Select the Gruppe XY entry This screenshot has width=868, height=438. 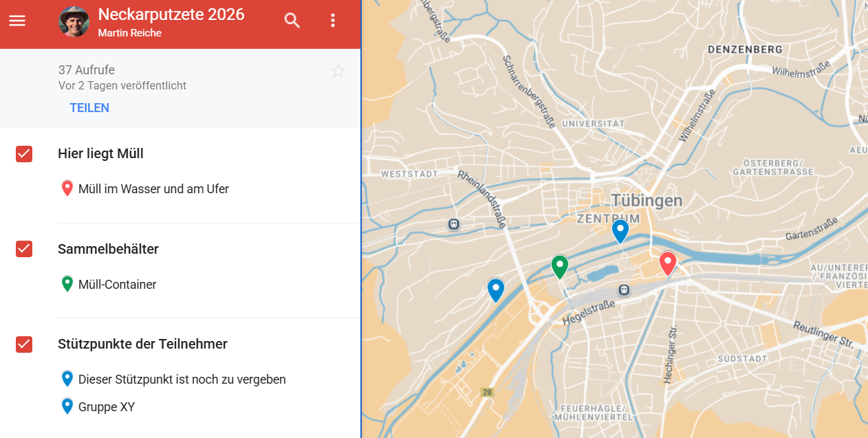coord(107,407)
